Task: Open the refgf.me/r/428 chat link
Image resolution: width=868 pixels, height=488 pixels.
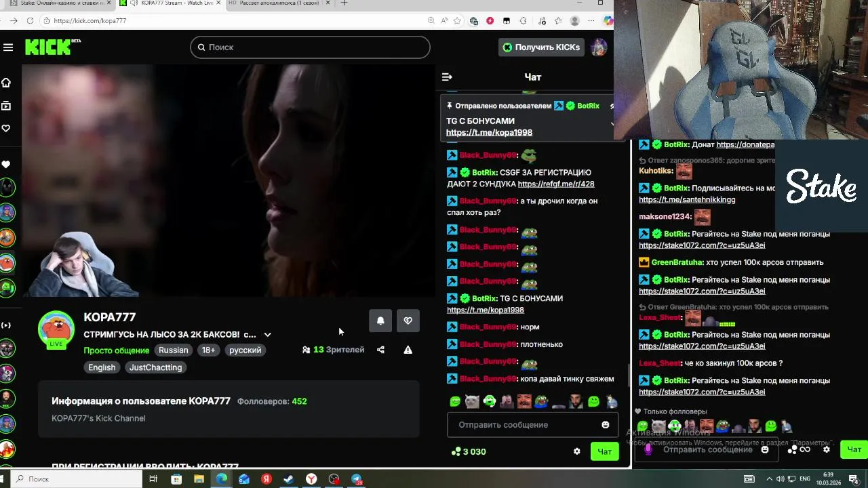Action: point(555,184)
